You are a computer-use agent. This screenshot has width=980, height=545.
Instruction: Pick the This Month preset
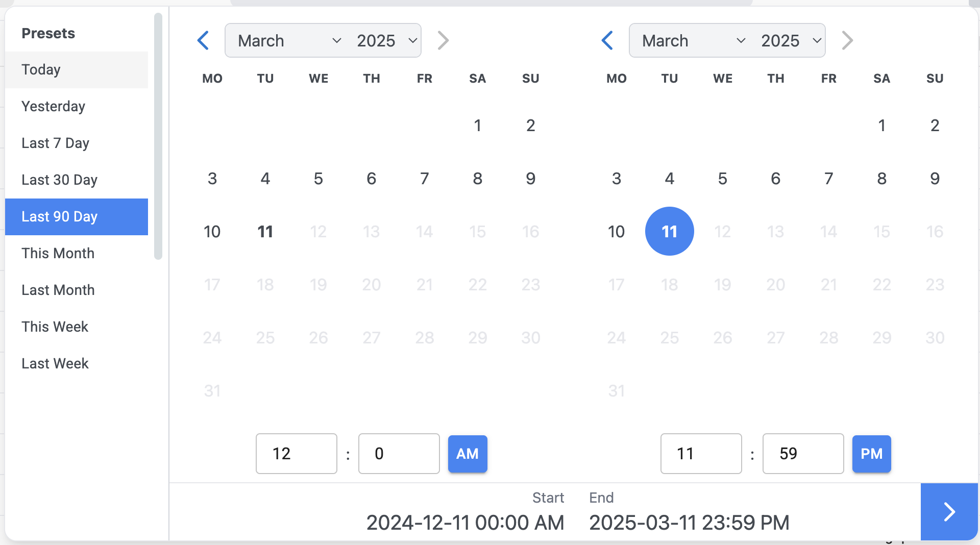77,253
